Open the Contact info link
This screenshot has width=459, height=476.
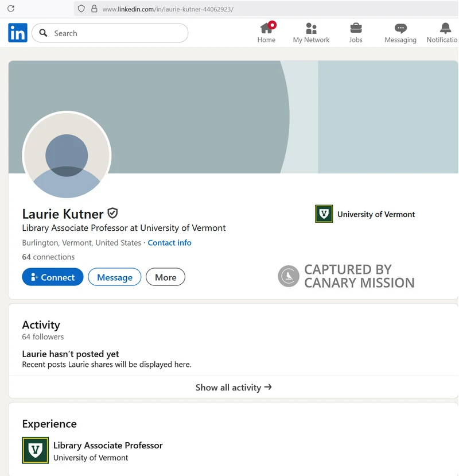[x=169, y=242]
